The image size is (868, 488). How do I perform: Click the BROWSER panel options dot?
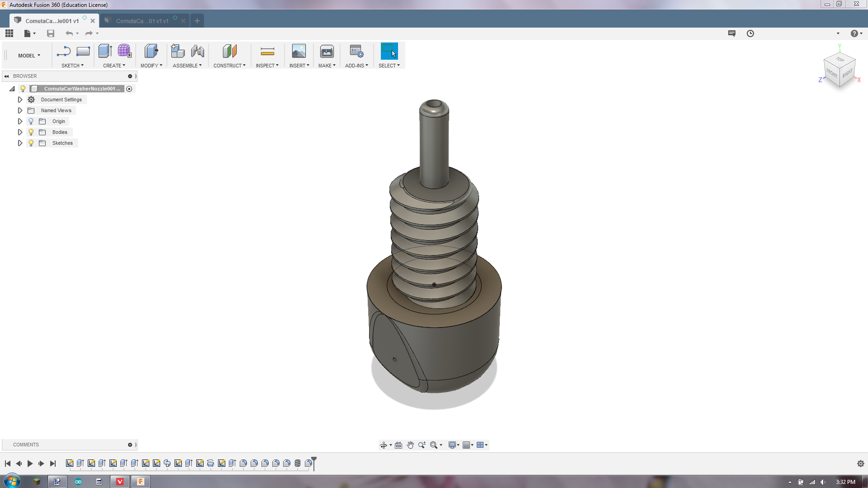(130, 76)
